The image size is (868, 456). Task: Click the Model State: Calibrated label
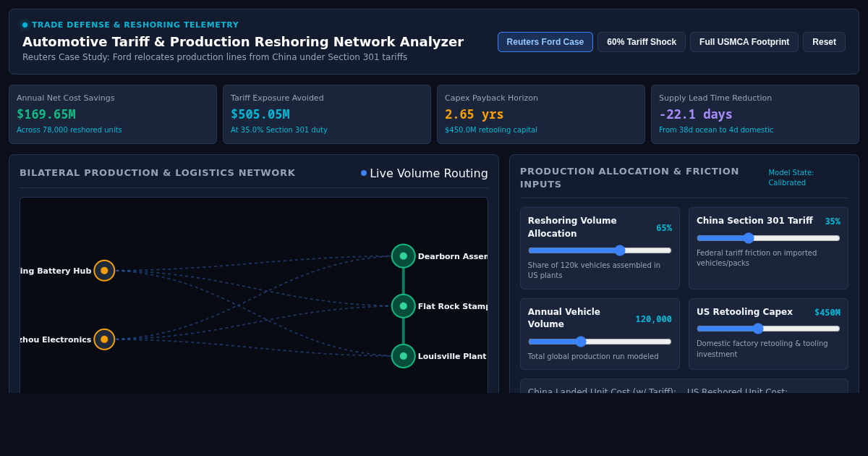pyautogui.click(x=791, y=178)
